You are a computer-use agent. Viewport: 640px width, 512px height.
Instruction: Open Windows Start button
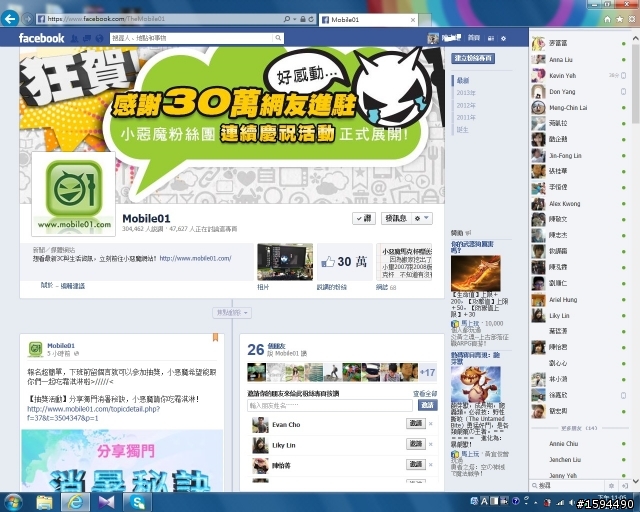pyautogui.click(x=13, y=502)
